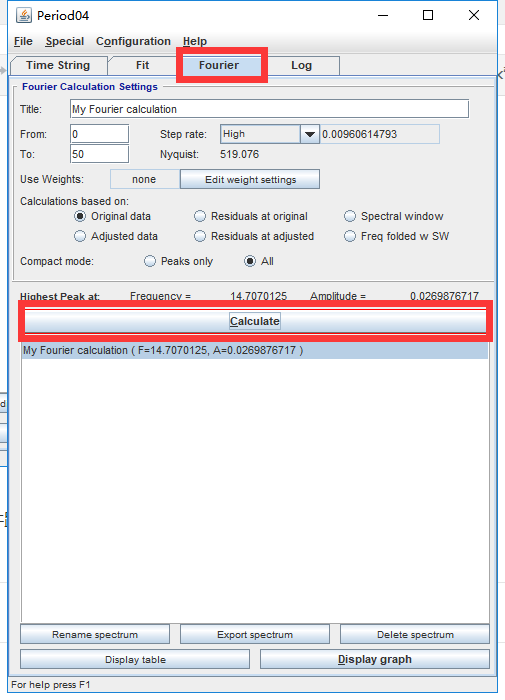Click the Title text field
This screenshot has width=505, height=700.
pos(269,109)
